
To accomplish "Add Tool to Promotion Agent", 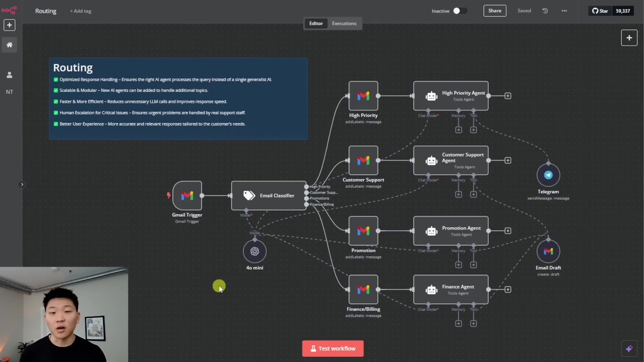I will [473, 265].
